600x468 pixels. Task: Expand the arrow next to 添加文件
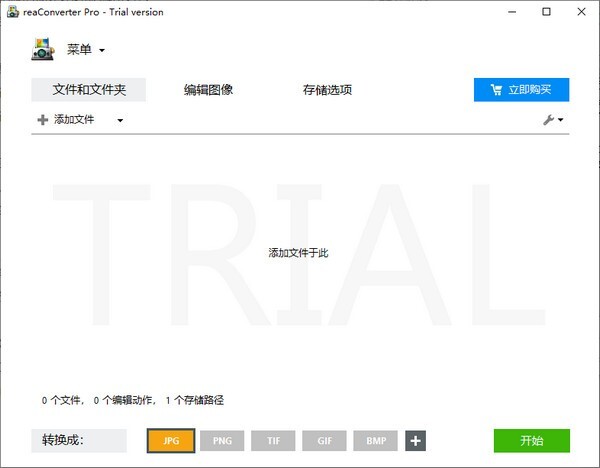120,120
